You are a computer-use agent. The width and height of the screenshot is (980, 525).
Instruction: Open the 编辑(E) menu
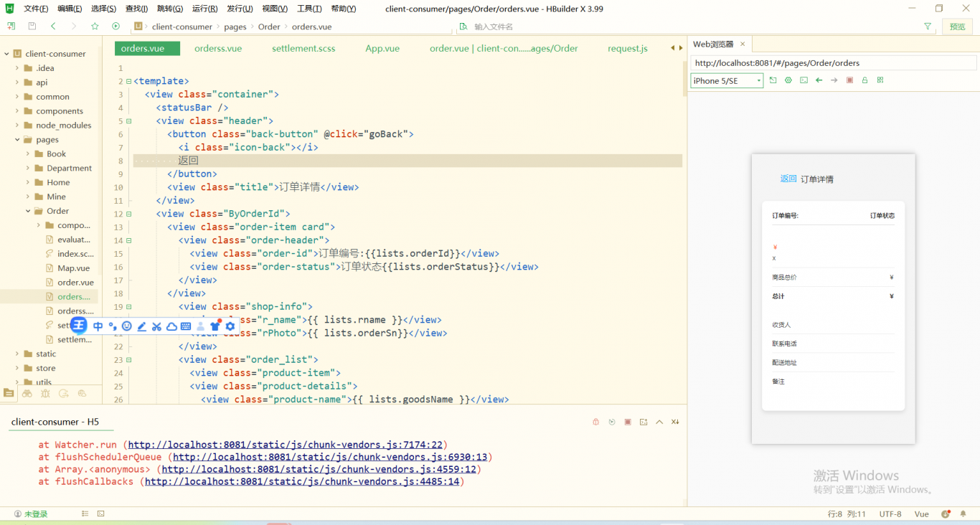click(x=70, y=9)
